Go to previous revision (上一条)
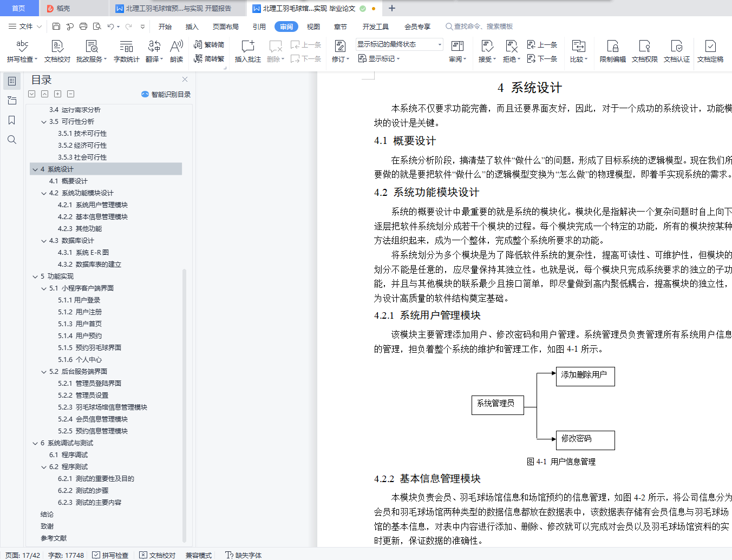Image resolution: width=732 pixels, height=560 pixels. point(543,44)
